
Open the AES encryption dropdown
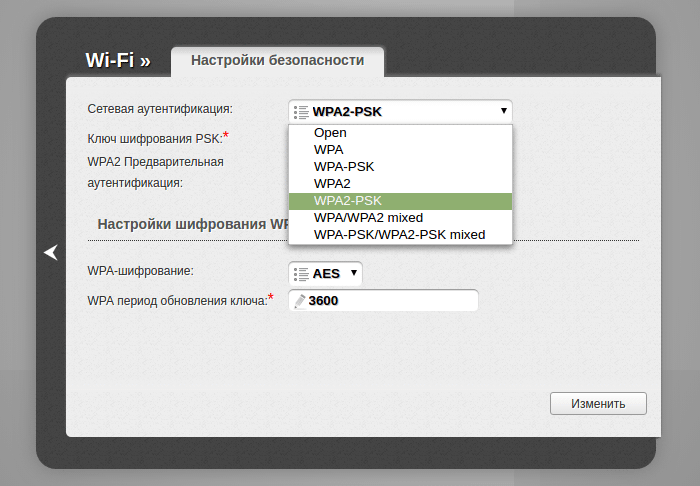click(x=325, y=274)
